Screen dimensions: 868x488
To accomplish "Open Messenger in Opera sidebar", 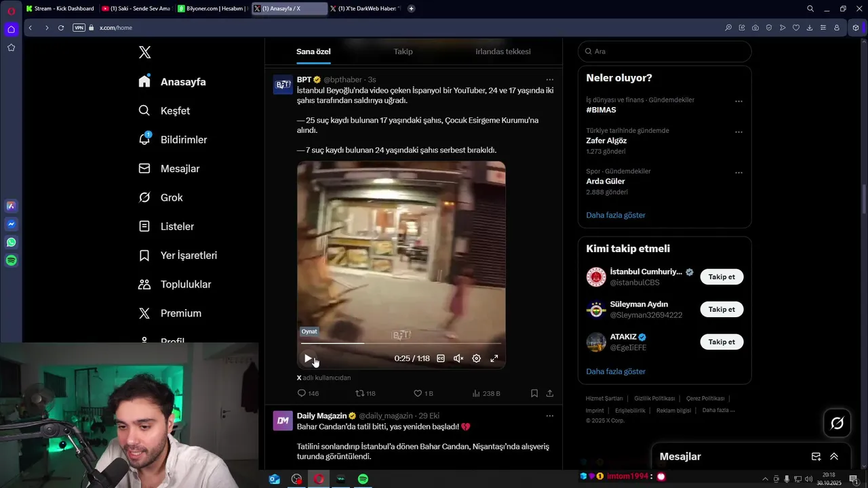I will [11, 224].
